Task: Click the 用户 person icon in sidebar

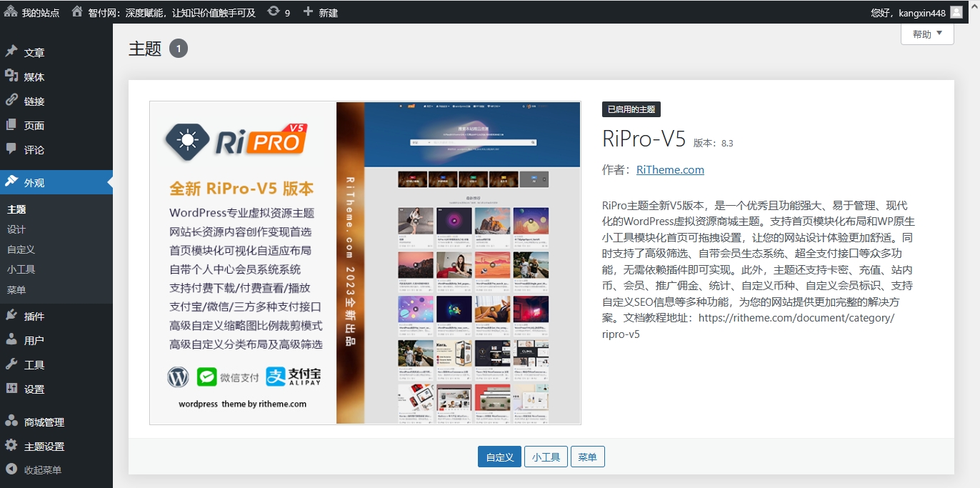Action: click(x=11, y=339)
